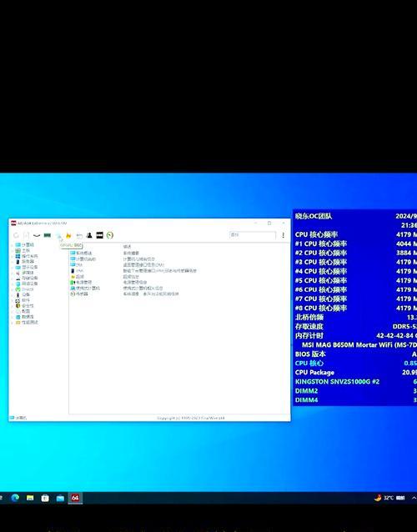
Task: Expand the 性能测试 tree node arrow
Action: 13,323
